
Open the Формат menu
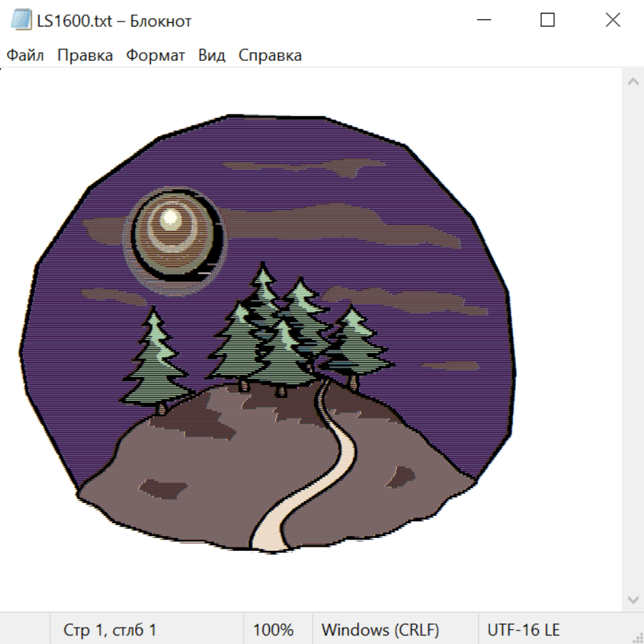[155, 56]
